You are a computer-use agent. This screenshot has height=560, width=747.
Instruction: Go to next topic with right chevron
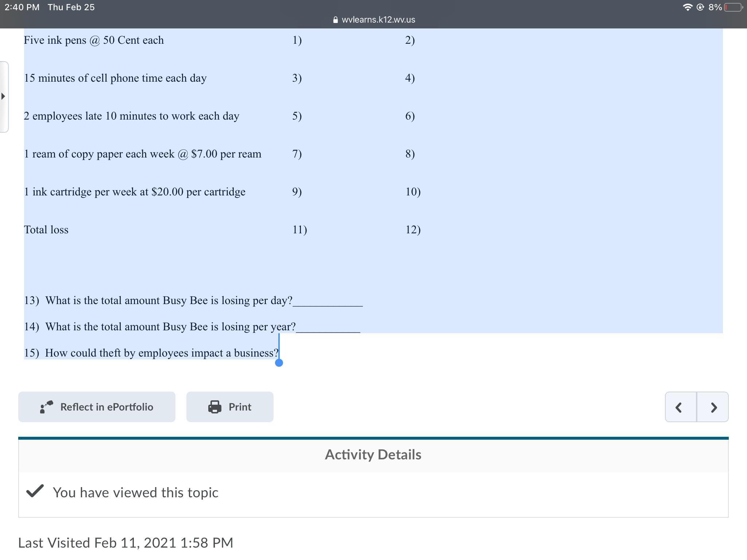click(x=713, y=407)
